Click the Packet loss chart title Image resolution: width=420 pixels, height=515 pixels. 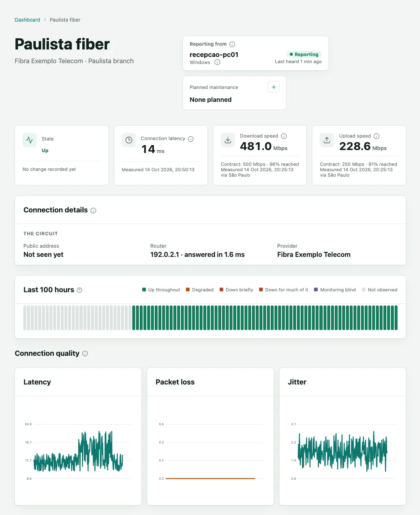(x=175, y=382)
